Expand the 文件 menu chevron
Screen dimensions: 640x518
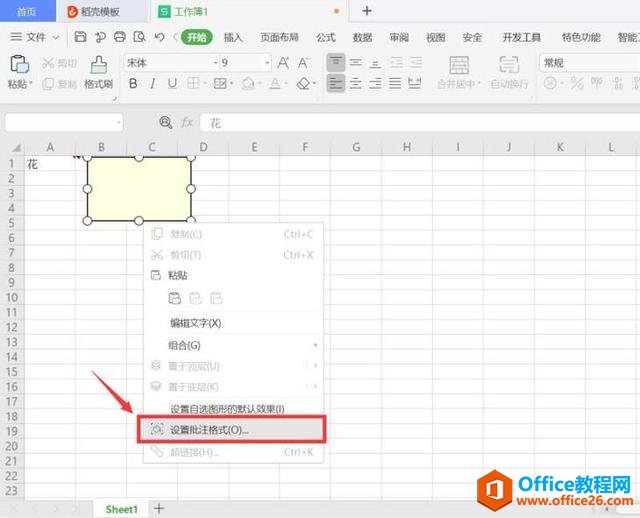pos(56,38)
